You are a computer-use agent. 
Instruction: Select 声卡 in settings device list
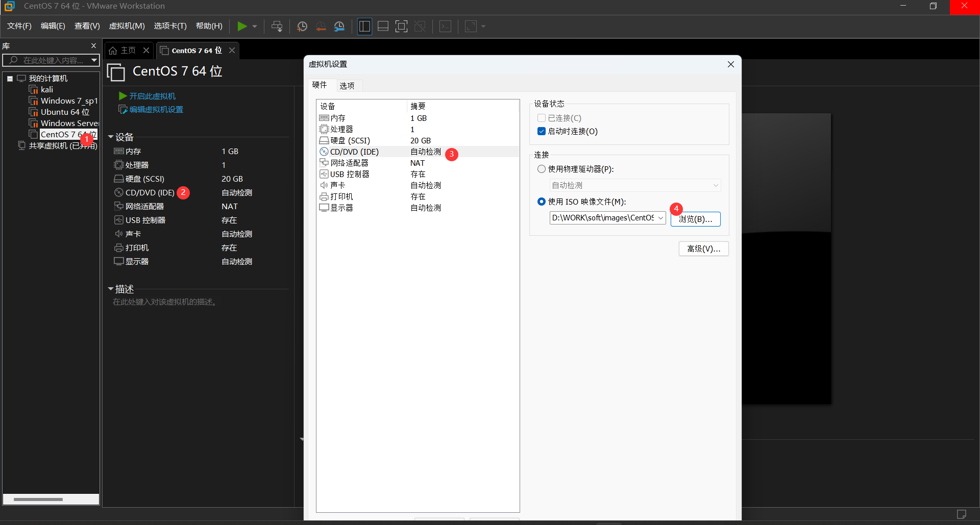click(x=418, y=185)
